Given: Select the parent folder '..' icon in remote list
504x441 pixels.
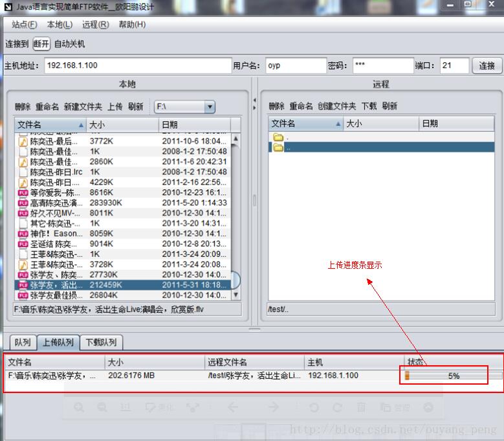Looking at the screenshot, I should [x=279, y=147].
